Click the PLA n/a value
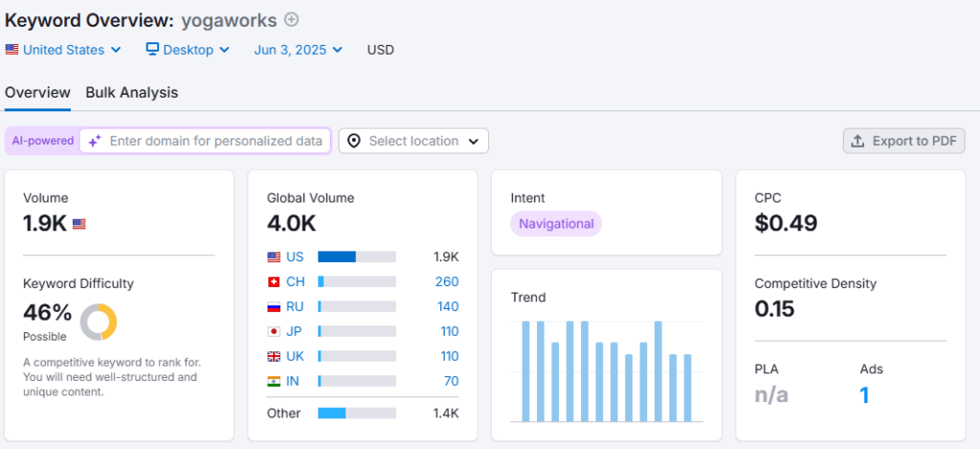Viewport: 980px width, 449px height. pos(771,395)
